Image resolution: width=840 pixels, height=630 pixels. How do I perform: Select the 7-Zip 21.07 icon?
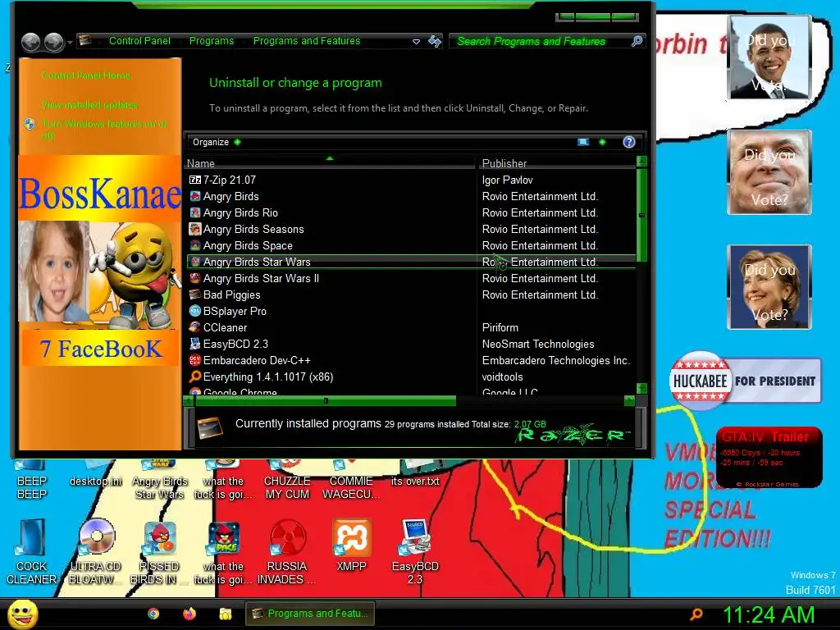tap(195, 180)
